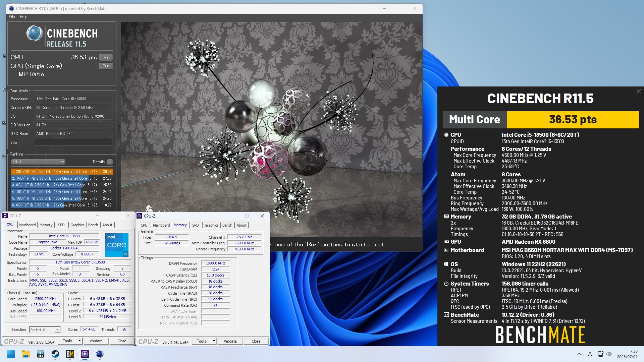Open the CPU ranking dropdown

[x=38, y=162]
